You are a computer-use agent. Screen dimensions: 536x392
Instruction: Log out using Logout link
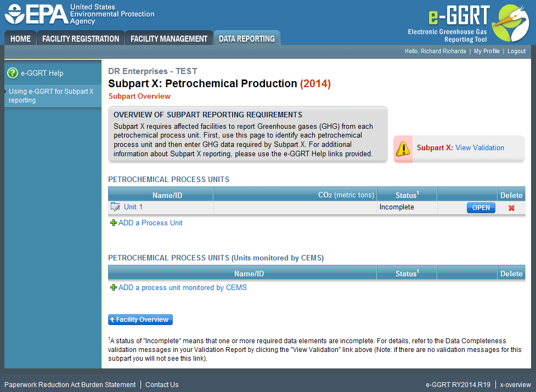[x=516, y=51]
